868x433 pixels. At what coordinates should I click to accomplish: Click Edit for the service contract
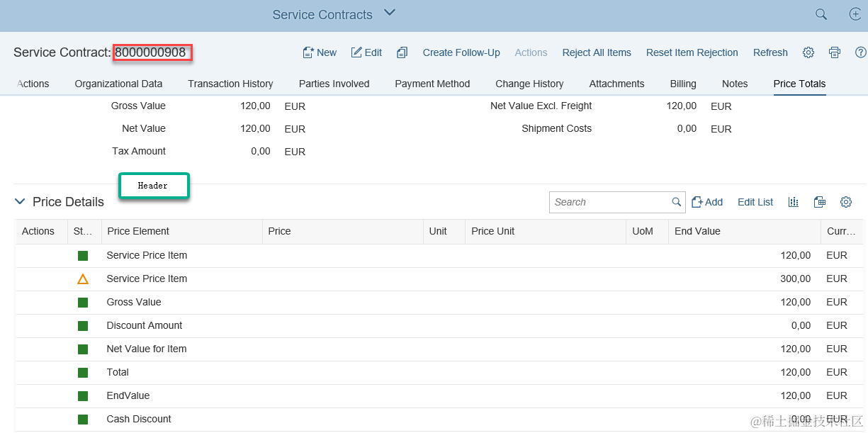(x=366, y=52)
